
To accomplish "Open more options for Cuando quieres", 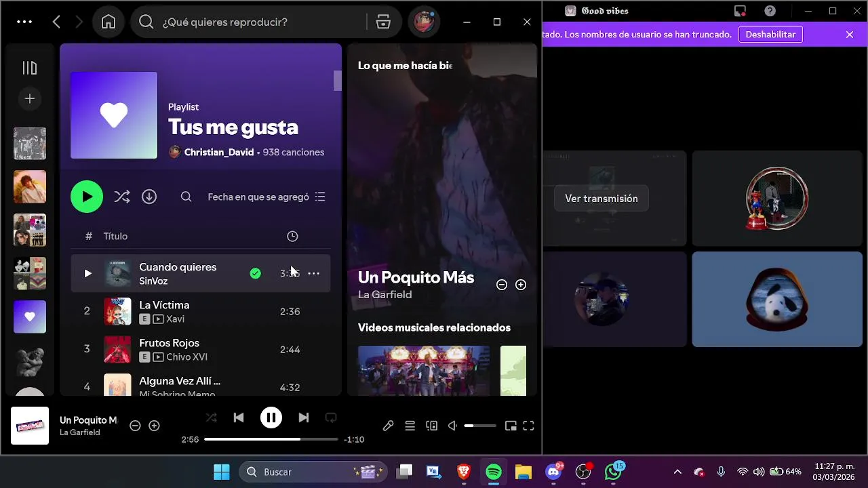I will click(x=314, y=273).
